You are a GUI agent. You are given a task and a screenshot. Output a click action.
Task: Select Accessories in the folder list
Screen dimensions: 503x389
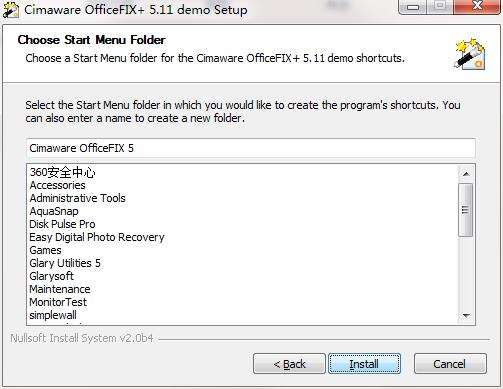[57, 185]
